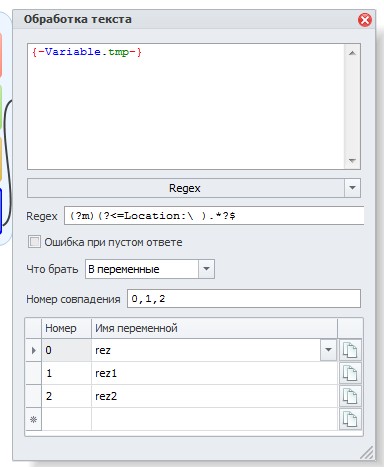Click the current row indicator arrow for rez

[33, 350]
